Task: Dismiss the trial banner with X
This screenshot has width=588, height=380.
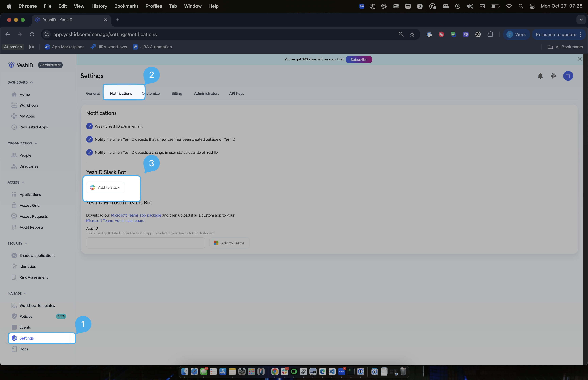Action: tap(579, 59)
